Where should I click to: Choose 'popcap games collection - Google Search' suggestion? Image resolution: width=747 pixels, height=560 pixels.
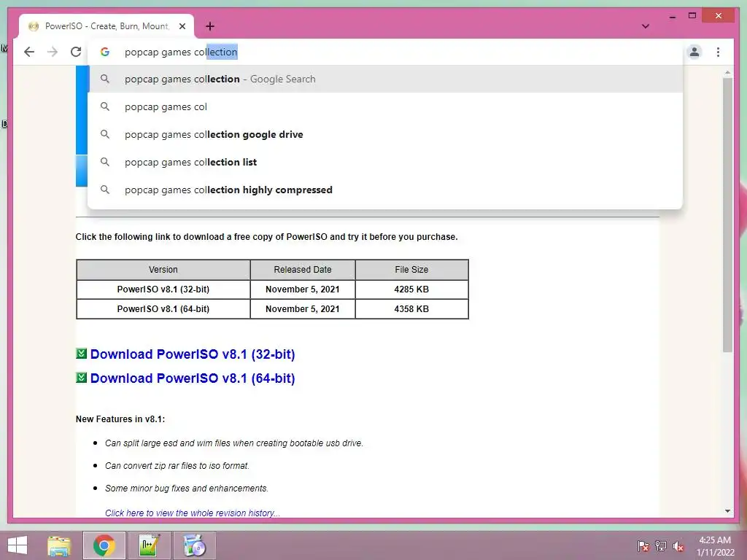(x=385, y=79)
